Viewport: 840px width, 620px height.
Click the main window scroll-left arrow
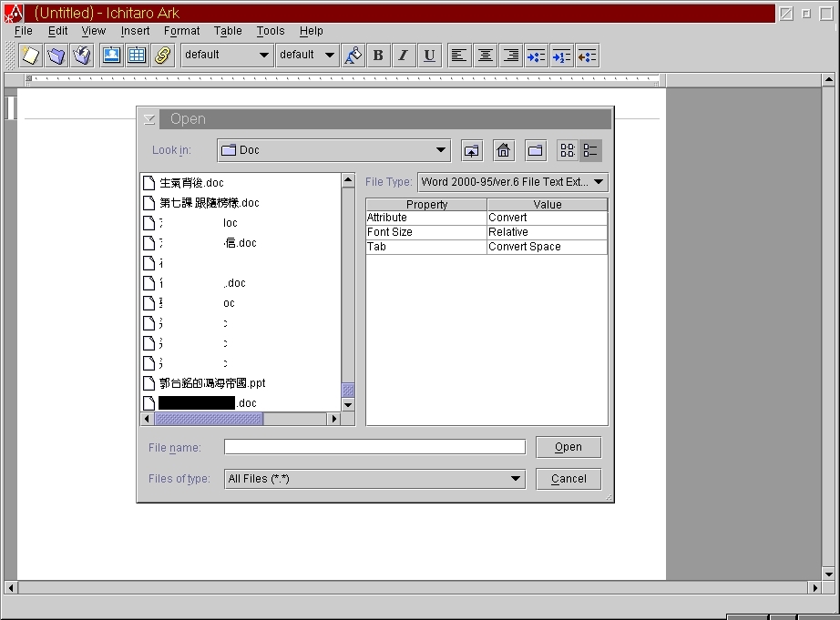pyautogui.click(x=11, y=587)
